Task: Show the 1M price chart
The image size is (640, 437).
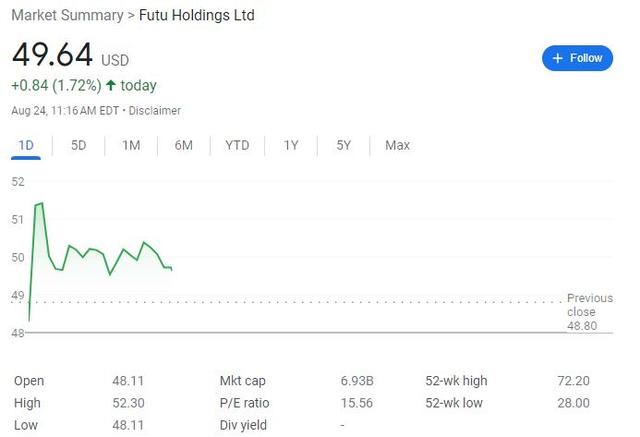Action: [131, 145]
